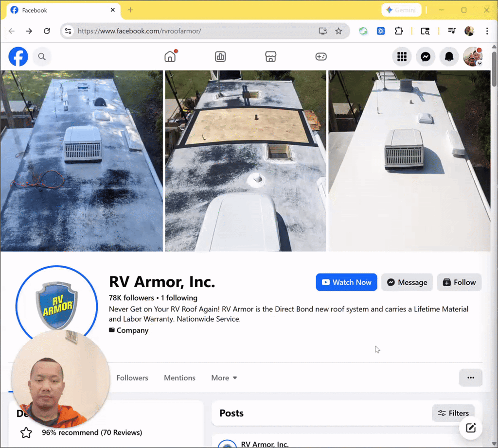Open the Messenger icon in header
This screenshot has height=448, width=498.
click(x=425, y=57)
